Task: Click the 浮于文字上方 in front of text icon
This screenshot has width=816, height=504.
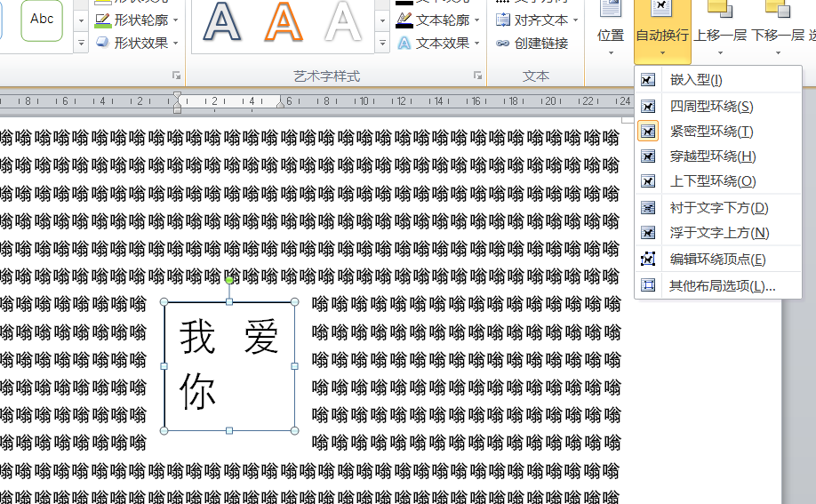Action: (x=648, y=233)
